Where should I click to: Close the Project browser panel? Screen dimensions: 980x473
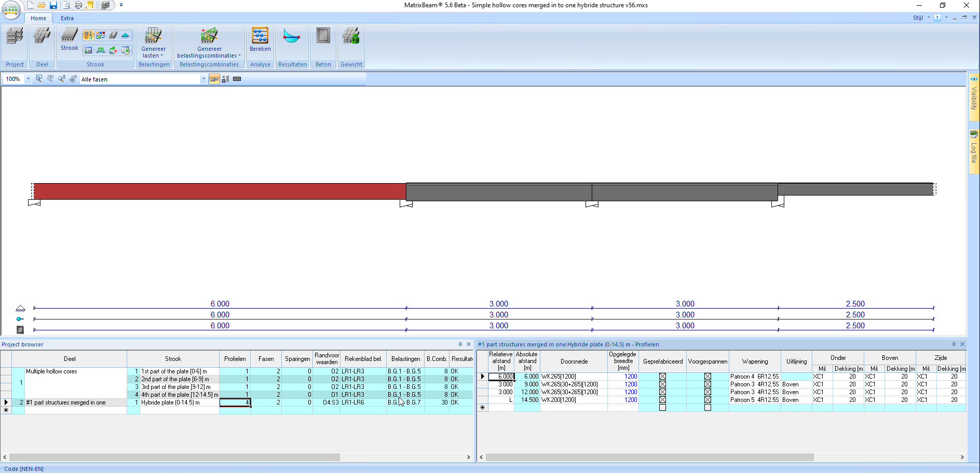[469, 344]
